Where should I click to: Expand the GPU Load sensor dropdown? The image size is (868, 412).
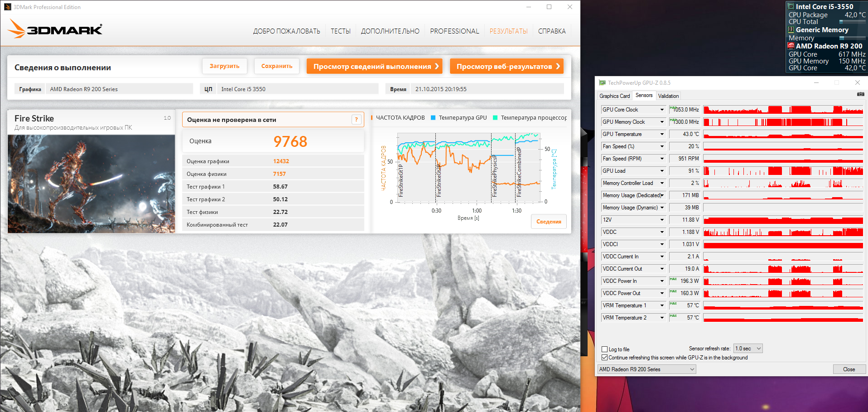662,171
